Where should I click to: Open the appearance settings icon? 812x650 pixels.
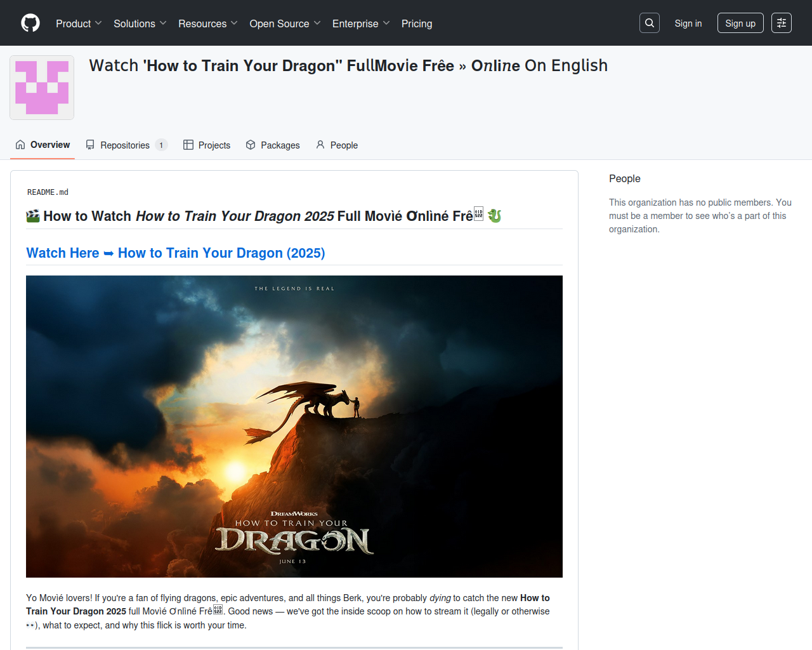point(782,23)
